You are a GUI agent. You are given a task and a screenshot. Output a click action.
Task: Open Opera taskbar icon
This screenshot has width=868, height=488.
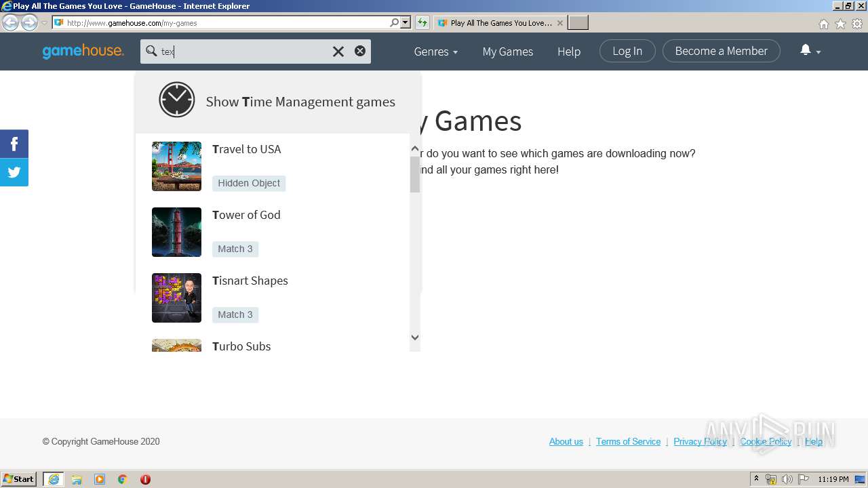[x=145, y=479]
